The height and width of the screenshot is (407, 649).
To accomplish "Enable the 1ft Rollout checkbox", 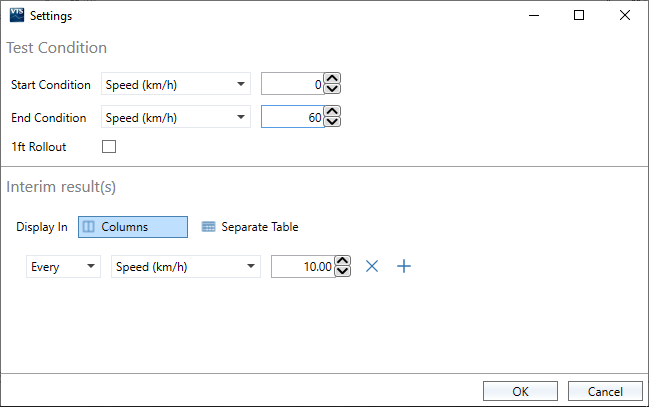I will click(109, 147).
